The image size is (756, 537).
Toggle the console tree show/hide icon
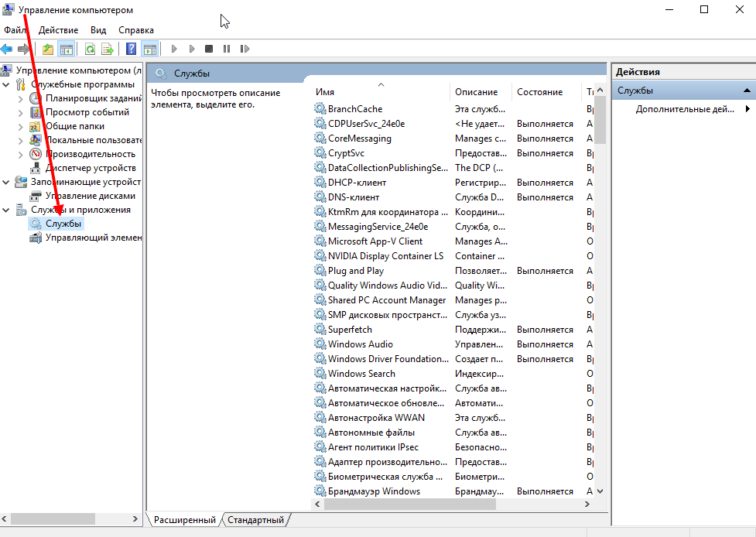point(66,49)
